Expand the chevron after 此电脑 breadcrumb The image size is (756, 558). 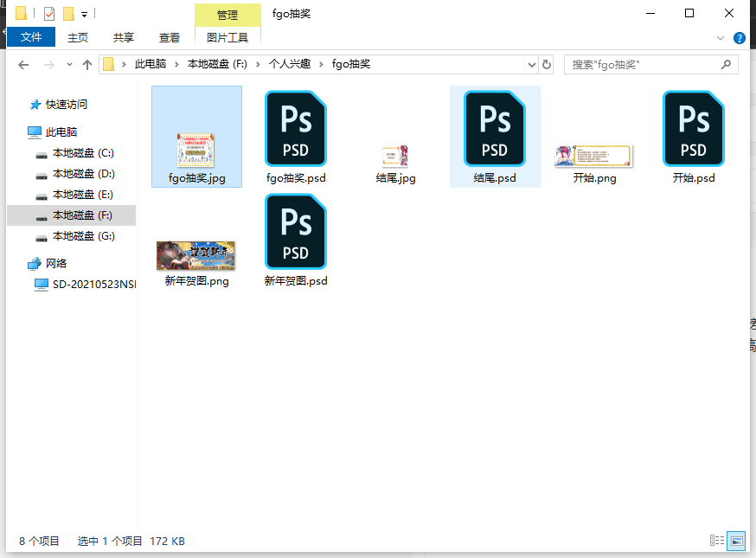(176, 65)
